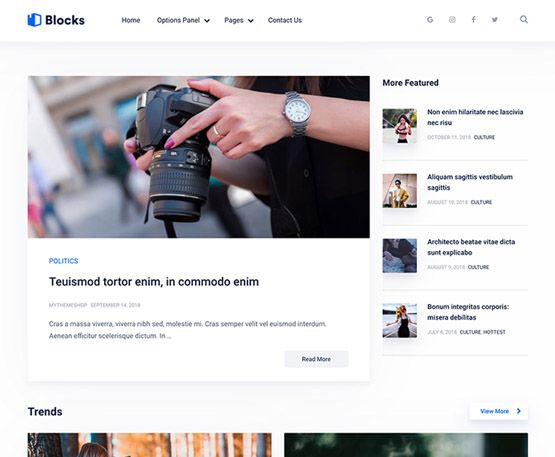The image size is (555, 457).
Task: Click the Blocks logo icon
Action: (x=34, y=20)
